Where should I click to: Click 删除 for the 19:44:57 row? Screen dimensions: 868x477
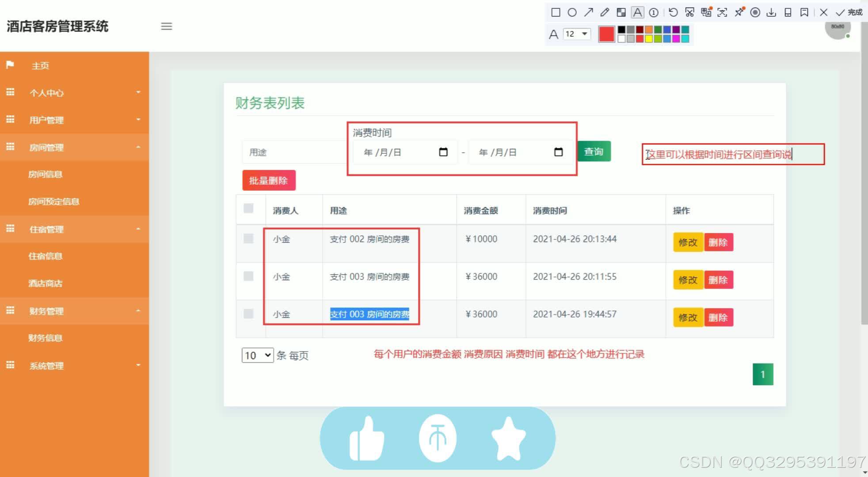(x=718, y=317)
